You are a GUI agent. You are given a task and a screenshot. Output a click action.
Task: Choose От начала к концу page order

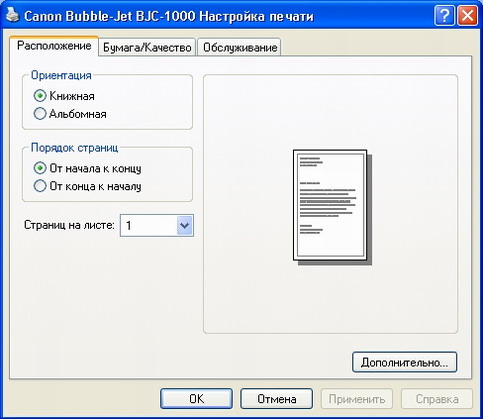[x=40, y=168]
